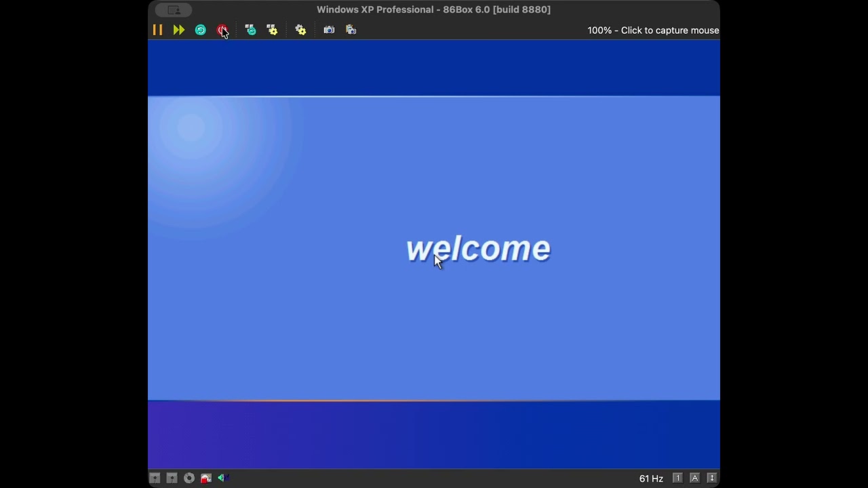Hard reset the machine via teal circular arrow icon
This screenshot has height=488, width=868.
point(201,30)
